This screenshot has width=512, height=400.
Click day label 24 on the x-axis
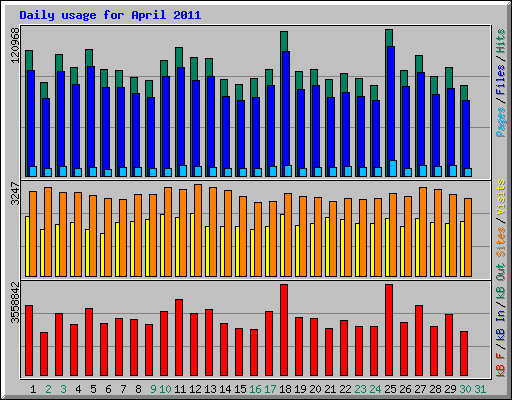coord(375,389)
